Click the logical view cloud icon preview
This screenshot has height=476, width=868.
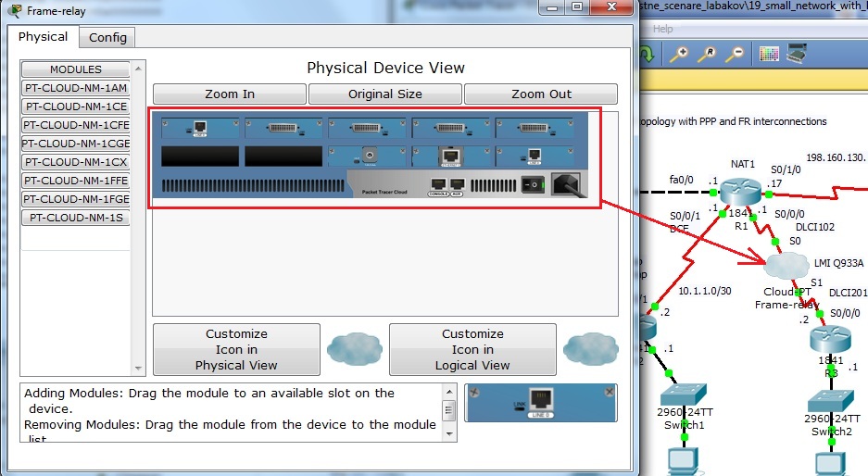(591, 349)
